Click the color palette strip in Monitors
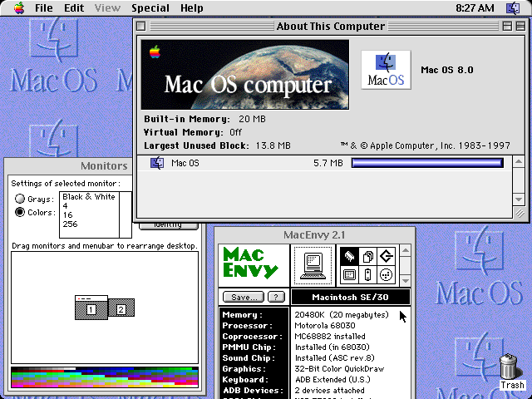532x399 pixels. pos(105,377)
